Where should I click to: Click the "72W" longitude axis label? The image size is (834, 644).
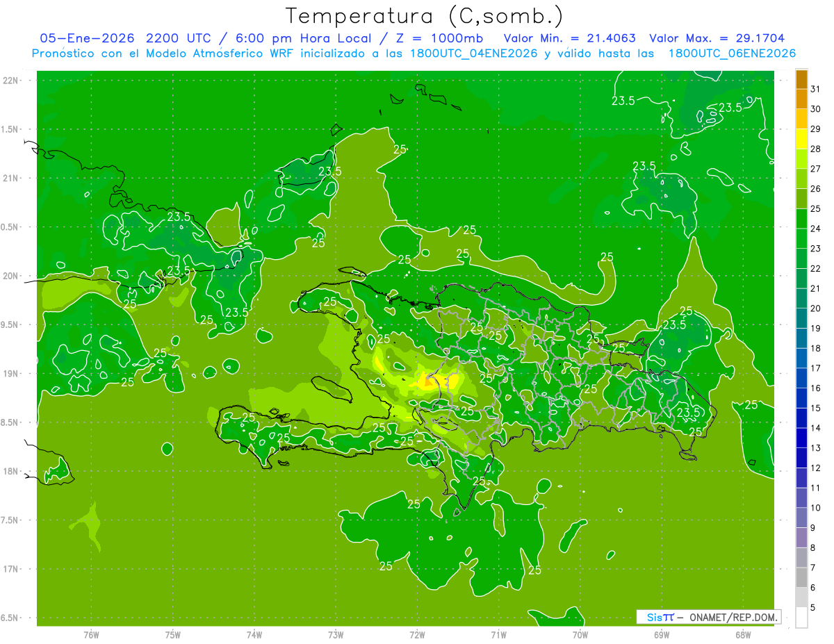(417, 635)
